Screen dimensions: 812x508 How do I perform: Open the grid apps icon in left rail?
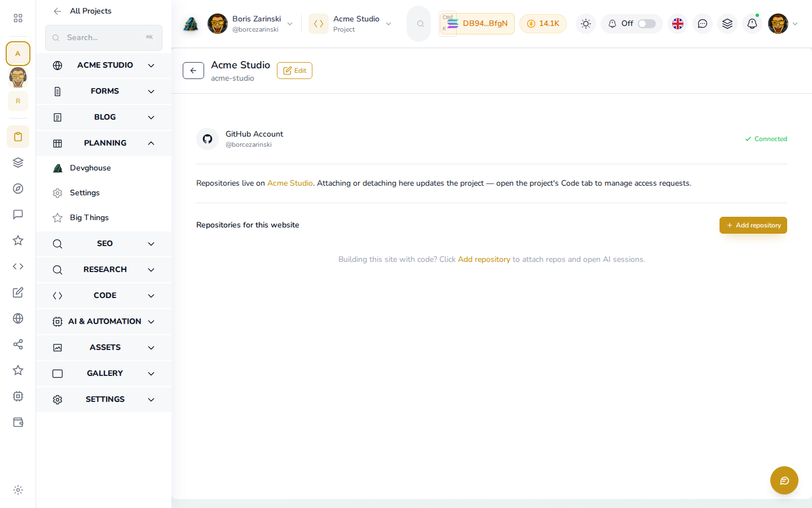pyautogui.click(x=18, y=18)
